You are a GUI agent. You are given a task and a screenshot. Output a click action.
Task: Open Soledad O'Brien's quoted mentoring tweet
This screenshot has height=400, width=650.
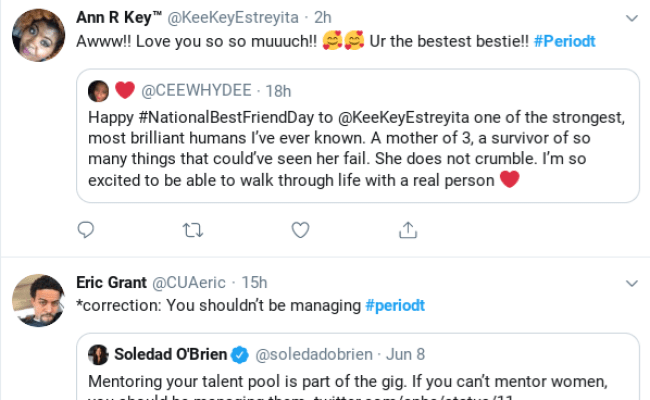(360, 382)
